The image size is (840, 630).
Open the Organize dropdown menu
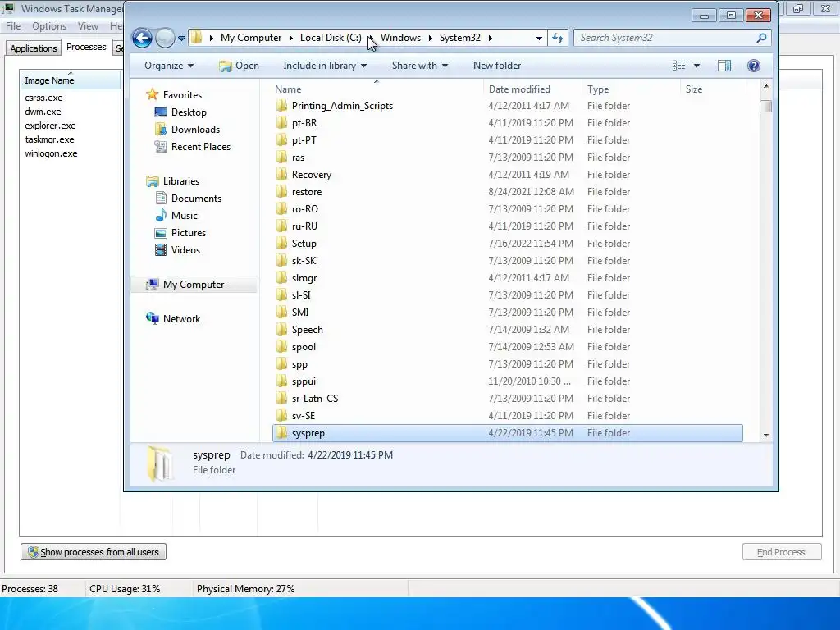(x=169, y=66)
